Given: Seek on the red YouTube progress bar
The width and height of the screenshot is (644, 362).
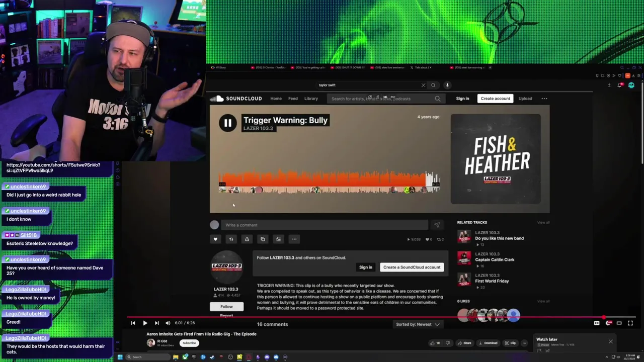Looking at the screenshot, I should pyautogui.click(x=382, y=318).
